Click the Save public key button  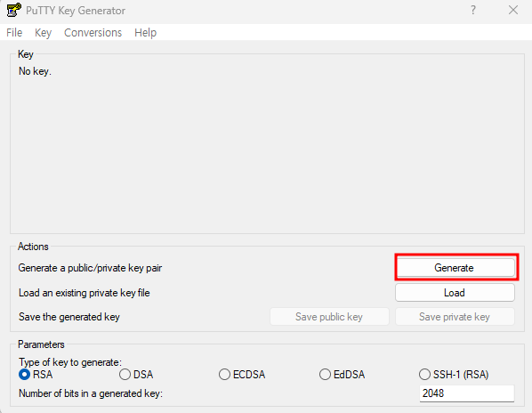click(x=329, y=317)
